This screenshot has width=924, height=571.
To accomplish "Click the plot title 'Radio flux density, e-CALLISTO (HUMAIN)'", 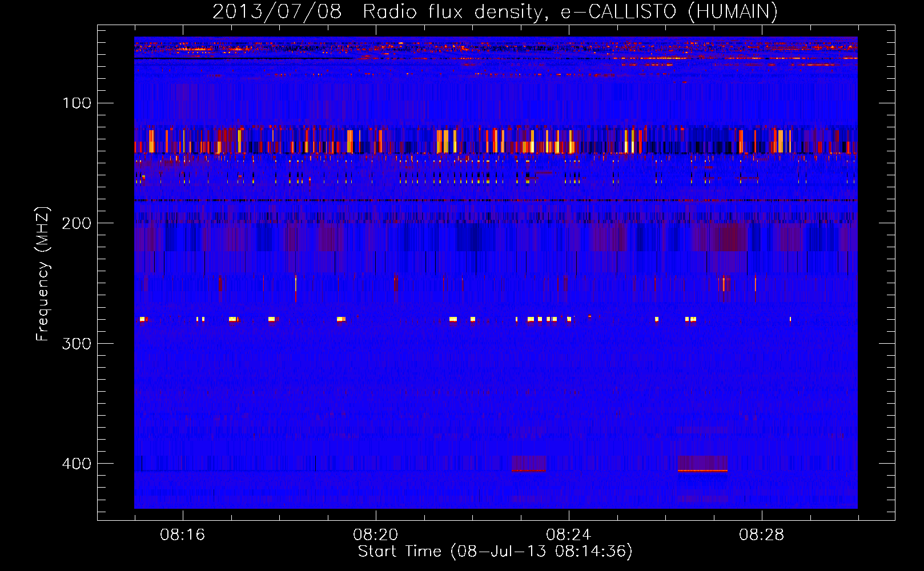I will coord(570,11).
